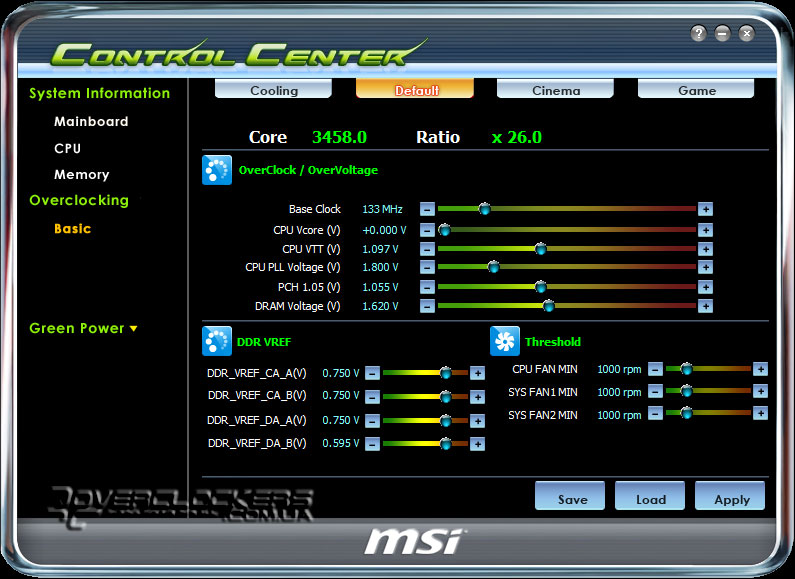Click the 133 MHz Base Clock value
Screen dimensions: 795x579
[x=382, y=209]
